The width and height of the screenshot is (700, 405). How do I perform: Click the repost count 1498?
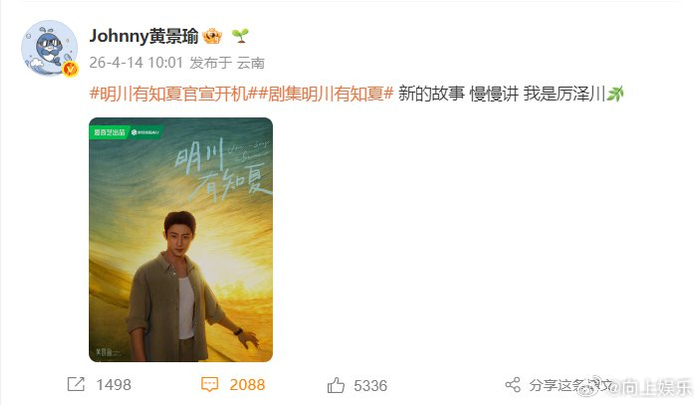click(114, 385)
